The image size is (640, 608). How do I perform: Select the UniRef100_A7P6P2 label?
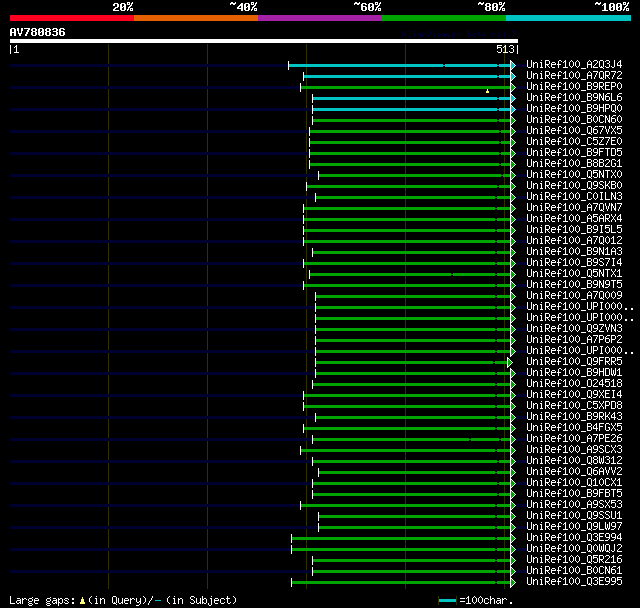click(574, 340)
